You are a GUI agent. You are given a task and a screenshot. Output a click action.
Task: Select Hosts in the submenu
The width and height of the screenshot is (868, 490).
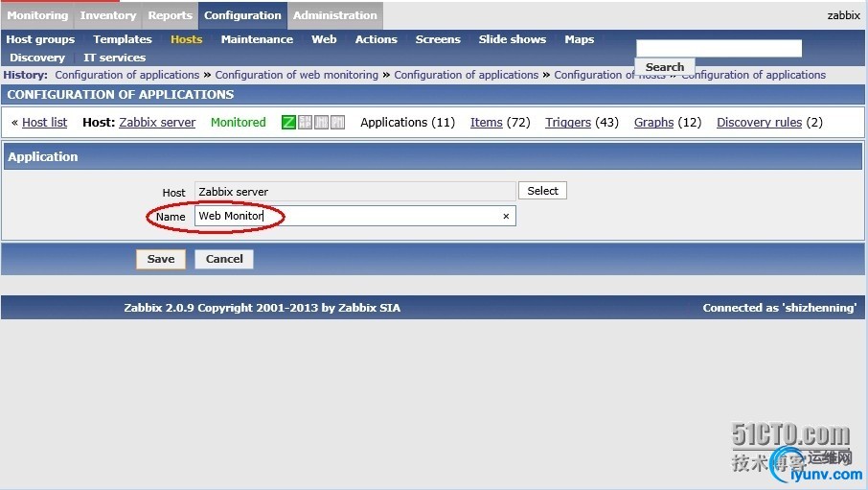pyautogui.click(x=187, y=39)
